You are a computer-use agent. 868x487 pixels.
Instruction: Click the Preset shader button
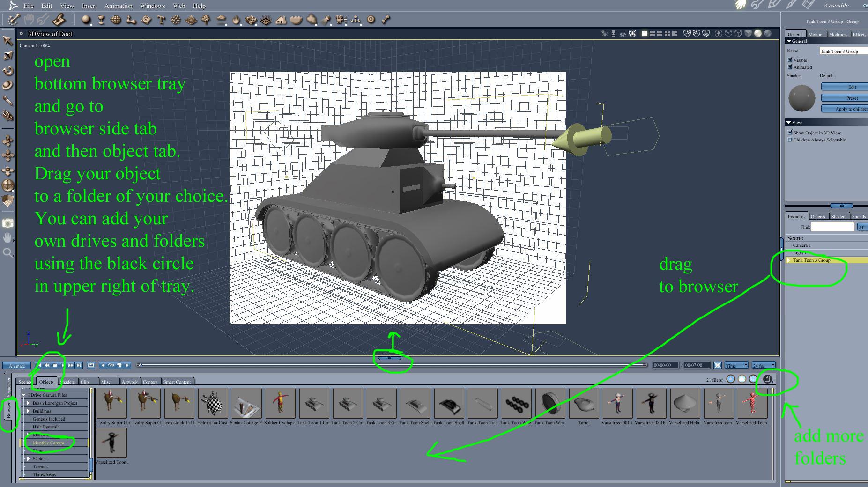click(845, 98)
